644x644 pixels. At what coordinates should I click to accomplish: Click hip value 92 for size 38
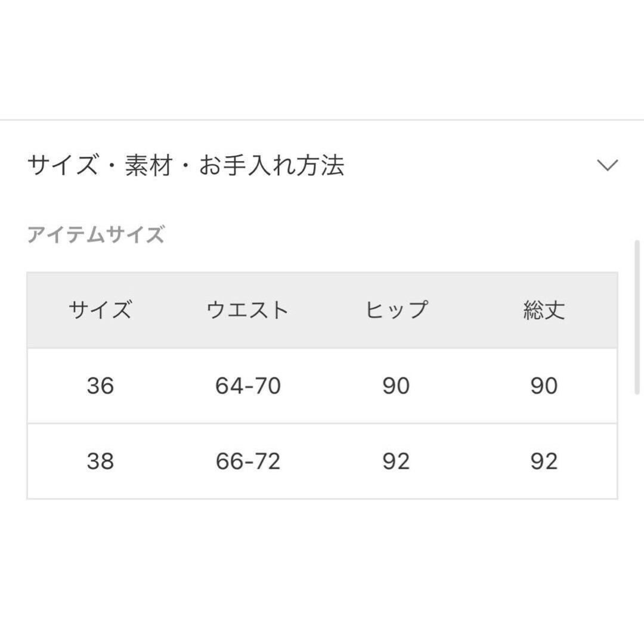point(396,461)
